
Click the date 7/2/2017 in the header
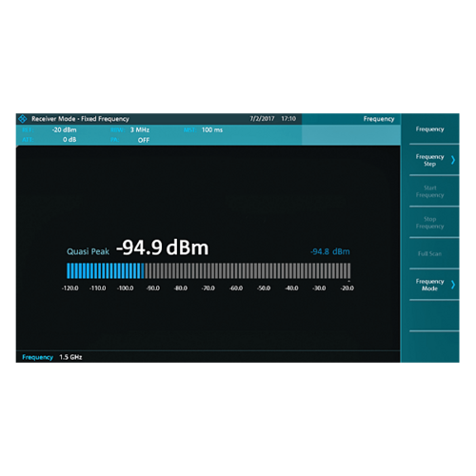point(262,119)
